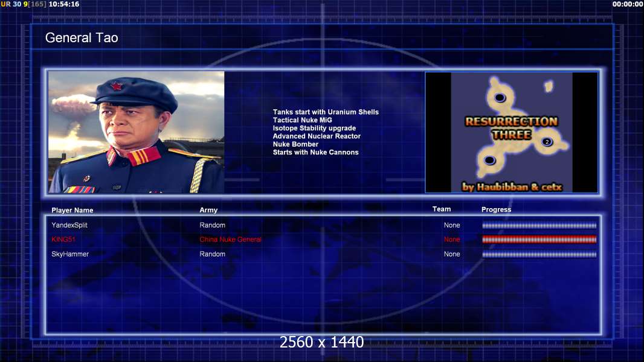Click YandexSplit's loading progress bar
Screen dimensions: 644x362
(x=539, y=226)
